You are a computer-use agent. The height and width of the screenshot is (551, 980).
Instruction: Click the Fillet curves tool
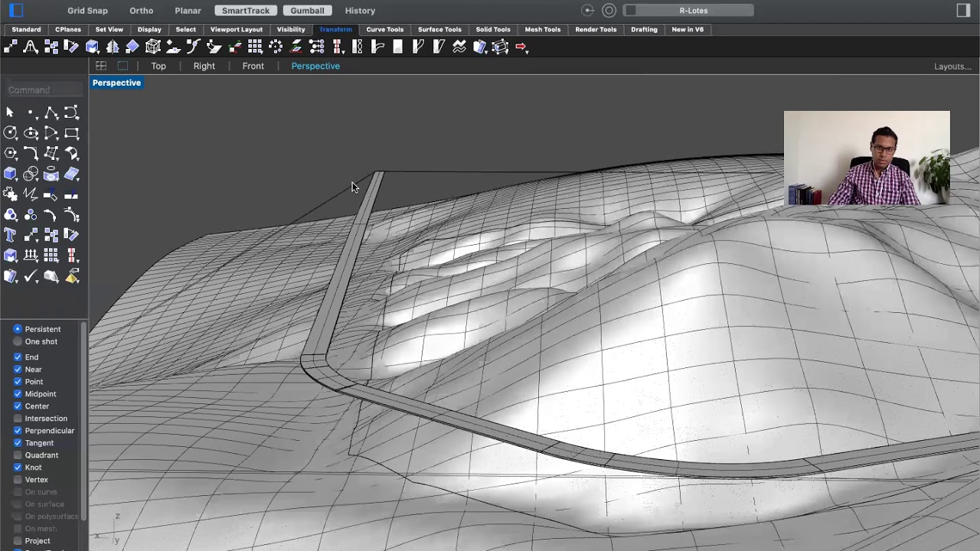point(31,154)
